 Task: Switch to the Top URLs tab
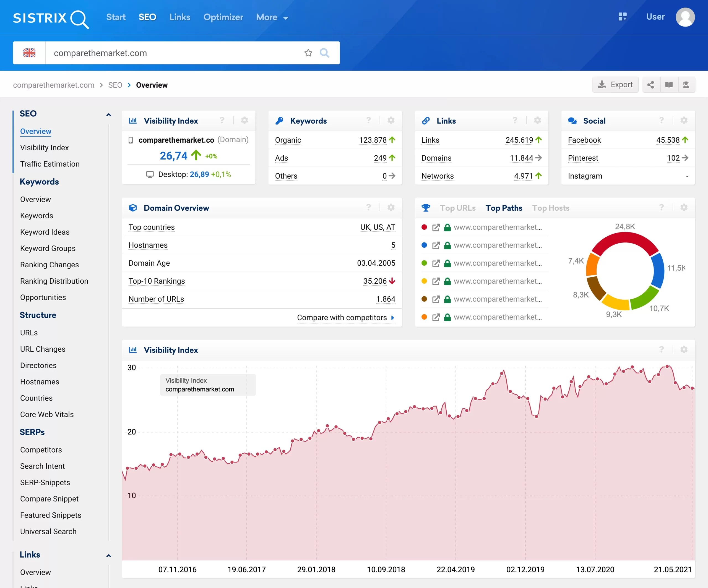(457, 208)
